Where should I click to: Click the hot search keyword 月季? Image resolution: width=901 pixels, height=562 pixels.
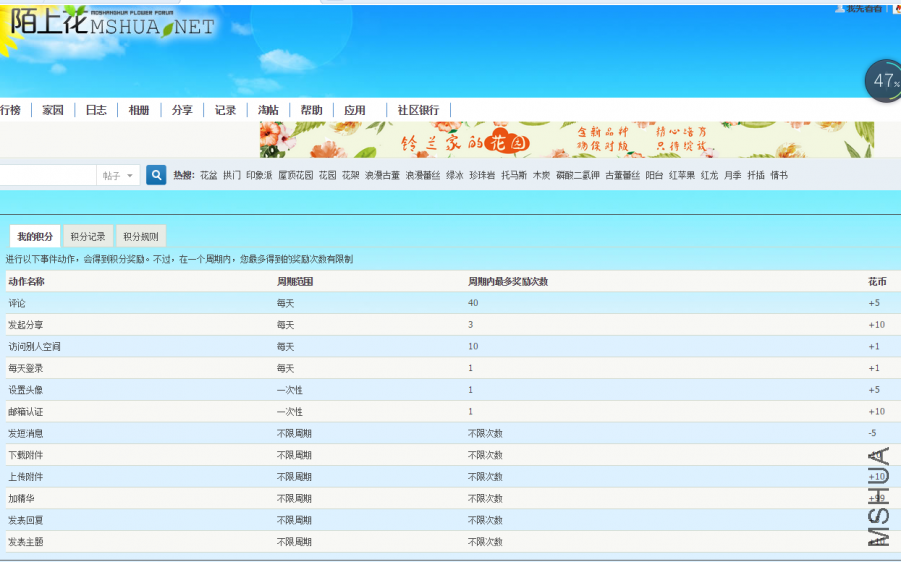732,175
